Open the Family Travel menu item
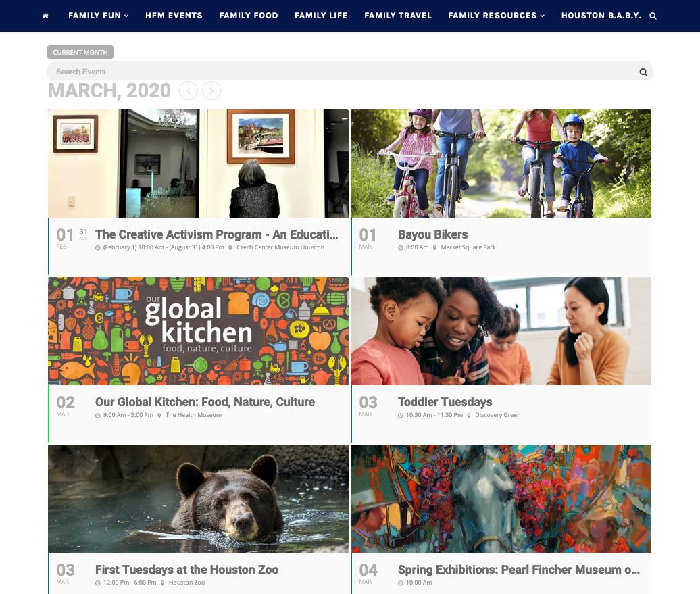 pos(398,16)
